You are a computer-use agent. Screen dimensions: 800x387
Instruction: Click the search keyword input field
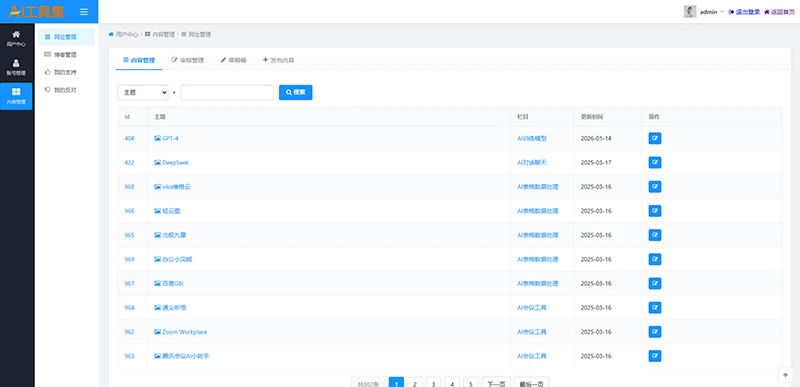point(227,92)
